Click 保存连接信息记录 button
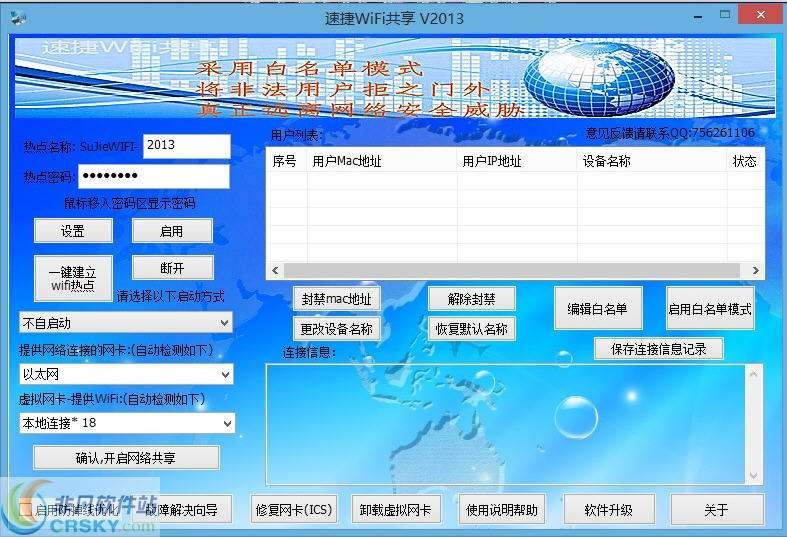The image size is (787, 537). (x=659, y=349)
